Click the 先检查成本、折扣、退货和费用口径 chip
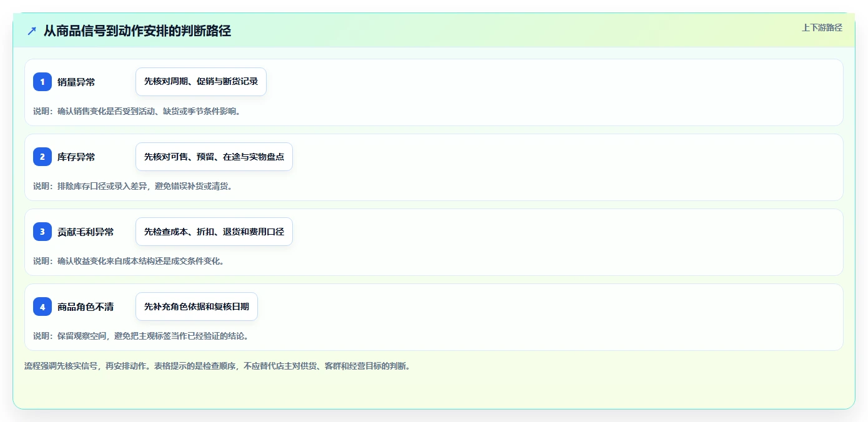The width and height of the screenshot is (868, 422). click(x=214, y=232)
